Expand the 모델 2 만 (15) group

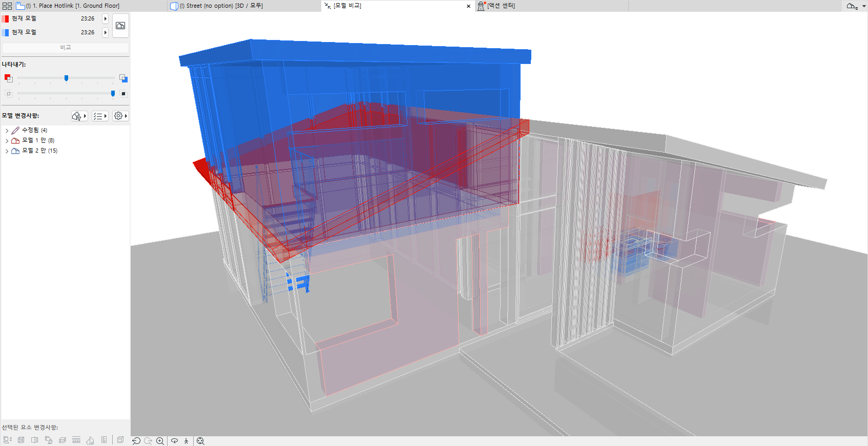pyautogui.click(x=7, y=151)
